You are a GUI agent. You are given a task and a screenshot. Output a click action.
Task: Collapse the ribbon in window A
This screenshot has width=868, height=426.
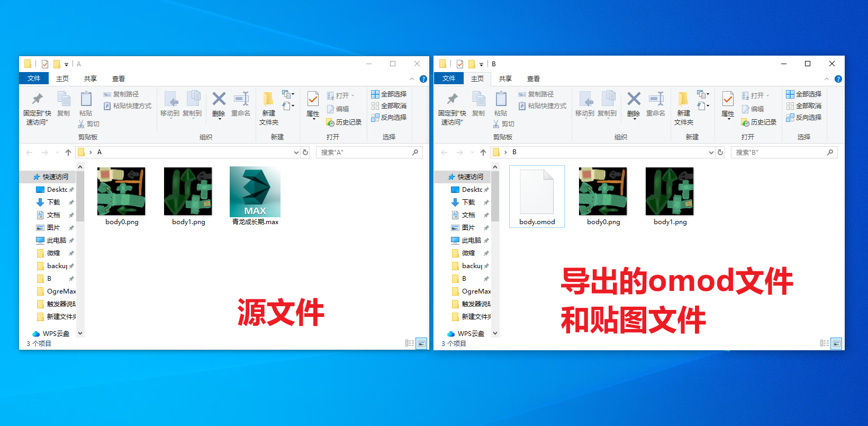412,79
